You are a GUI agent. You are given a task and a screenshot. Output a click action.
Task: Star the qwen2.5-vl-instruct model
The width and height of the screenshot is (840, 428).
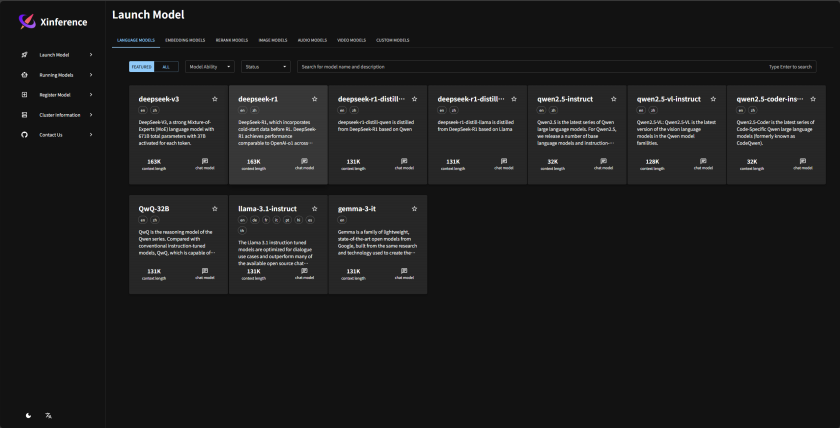(713, 99)
